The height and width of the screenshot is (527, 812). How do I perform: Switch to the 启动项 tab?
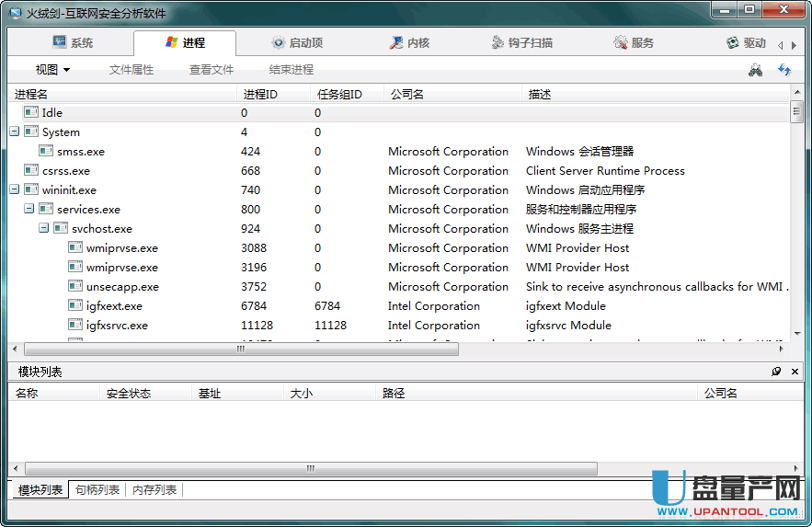coord(296,43)
